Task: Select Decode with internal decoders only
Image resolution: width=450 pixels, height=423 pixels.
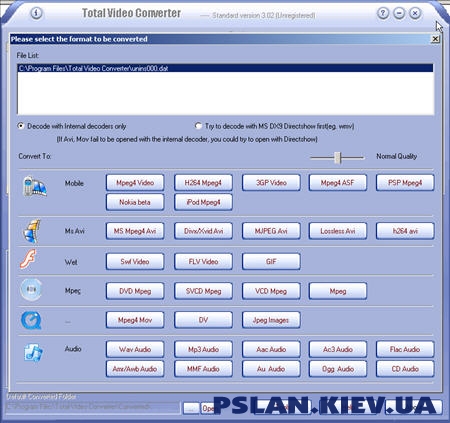Action: click(x=21, y=126)
